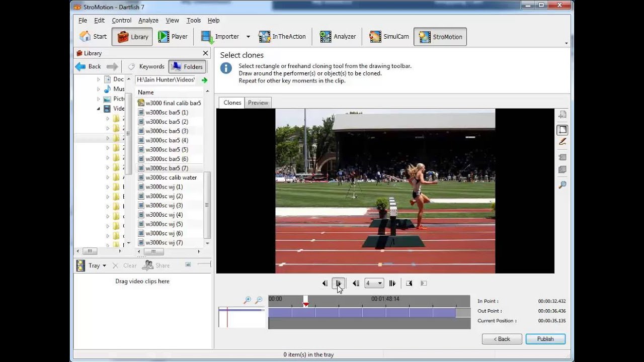Click the second greyed clone layer icon
The image size is (644, 362).
pos(562,169)
